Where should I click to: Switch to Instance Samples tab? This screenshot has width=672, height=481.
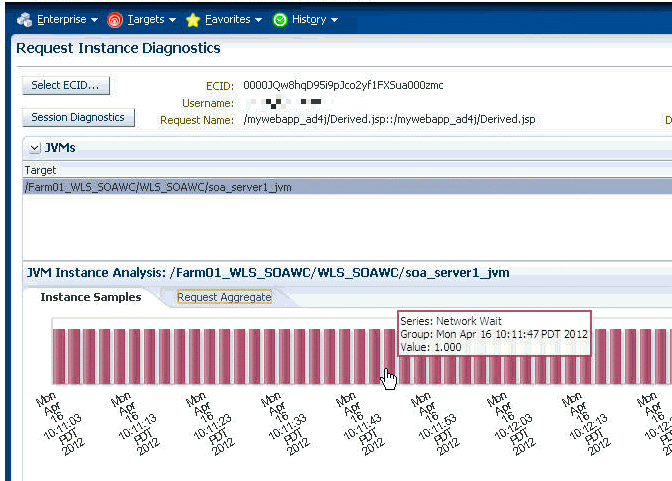(91, 297)
